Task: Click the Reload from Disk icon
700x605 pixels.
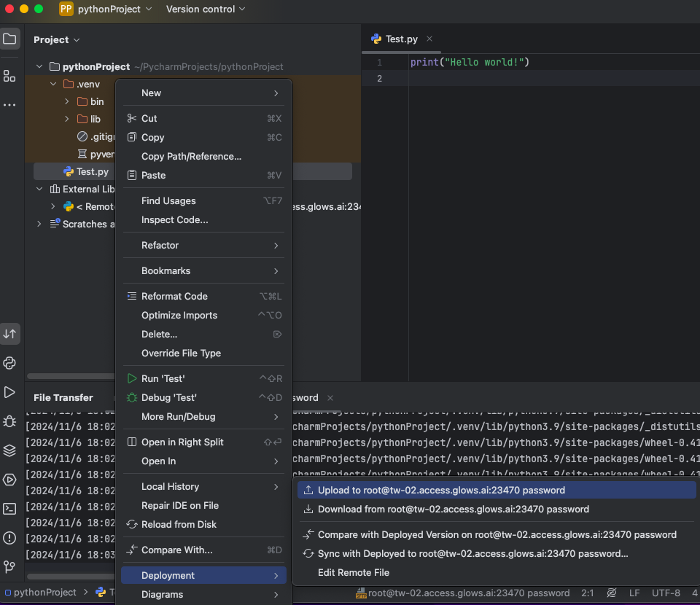Action: point(132,524)
